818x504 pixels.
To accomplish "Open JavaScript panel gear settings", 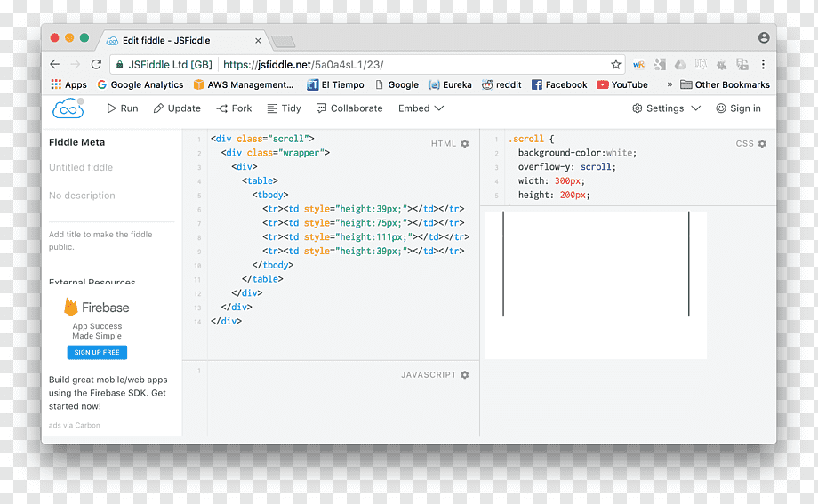I will point(465,374).
